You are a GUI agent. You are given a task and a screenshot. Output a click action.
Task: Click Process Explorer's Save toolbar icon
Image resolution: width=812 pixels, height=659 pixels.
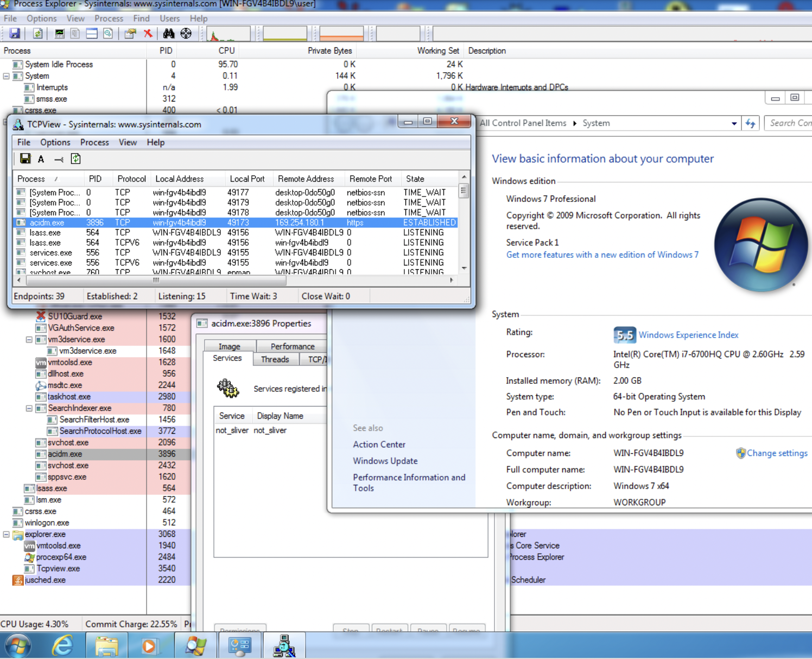(x=15, y=34)
